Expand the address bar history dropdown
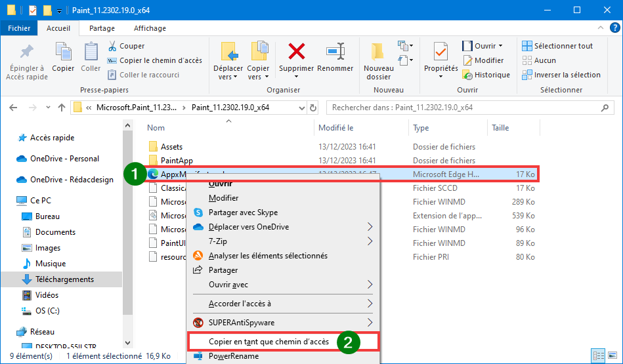The height and width of the screenshot is (364, 623). coord(301,108)
